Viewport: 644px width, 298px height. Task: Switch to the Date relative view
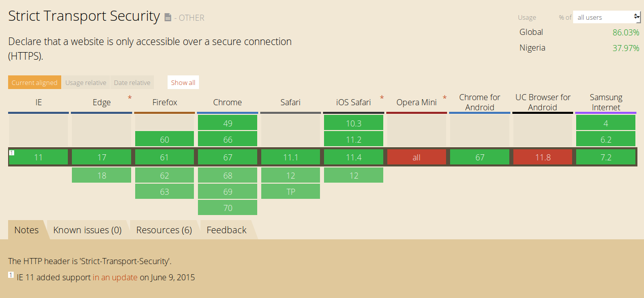132,82
